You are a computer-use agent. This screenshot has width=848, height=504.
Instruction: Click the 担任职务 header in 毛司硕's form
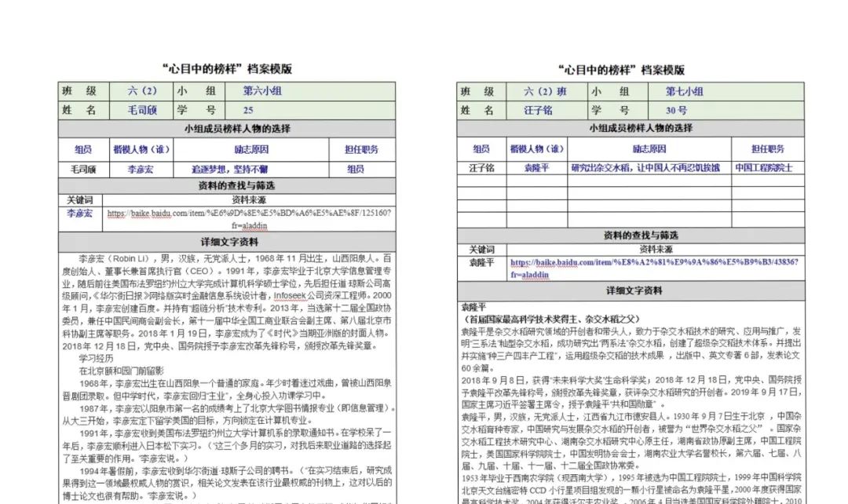click(x=362, y=149)
